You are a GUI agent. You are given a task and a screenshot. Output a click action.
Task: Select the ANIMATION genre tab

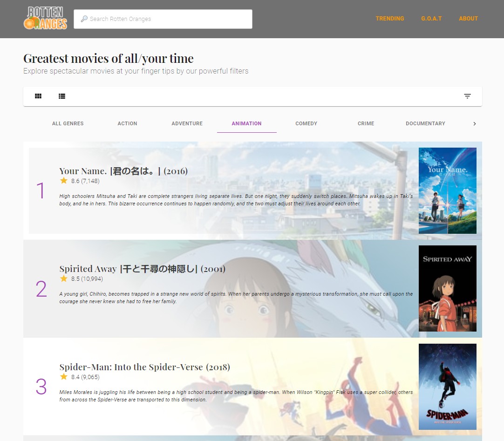coord(246,123)
